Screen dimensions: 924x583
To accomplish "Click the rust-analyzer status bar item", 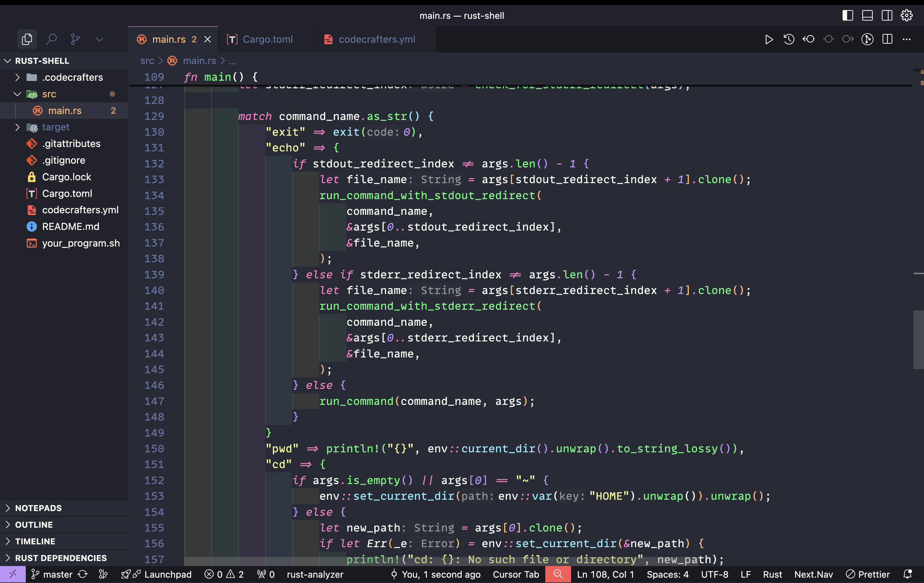I will click(x=315, y=574).
